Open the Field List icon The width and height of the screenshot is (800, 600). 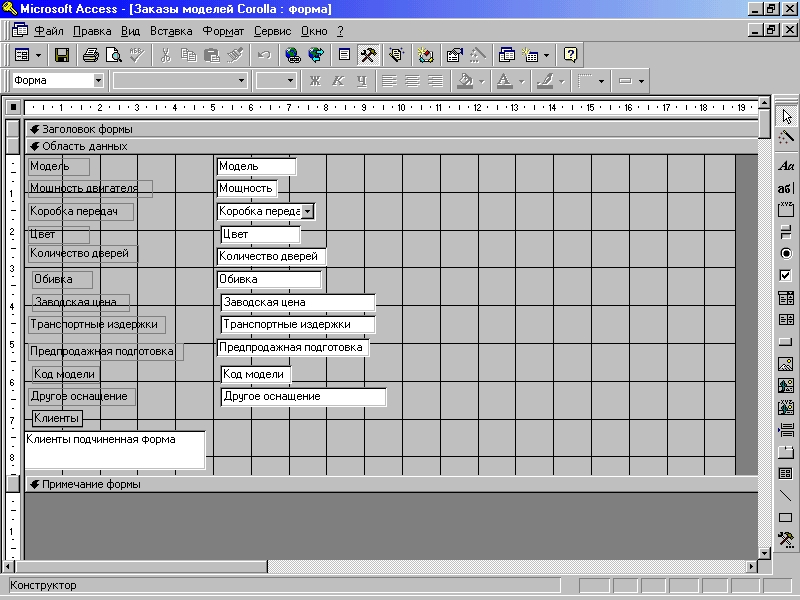click(x=344, y=55)
